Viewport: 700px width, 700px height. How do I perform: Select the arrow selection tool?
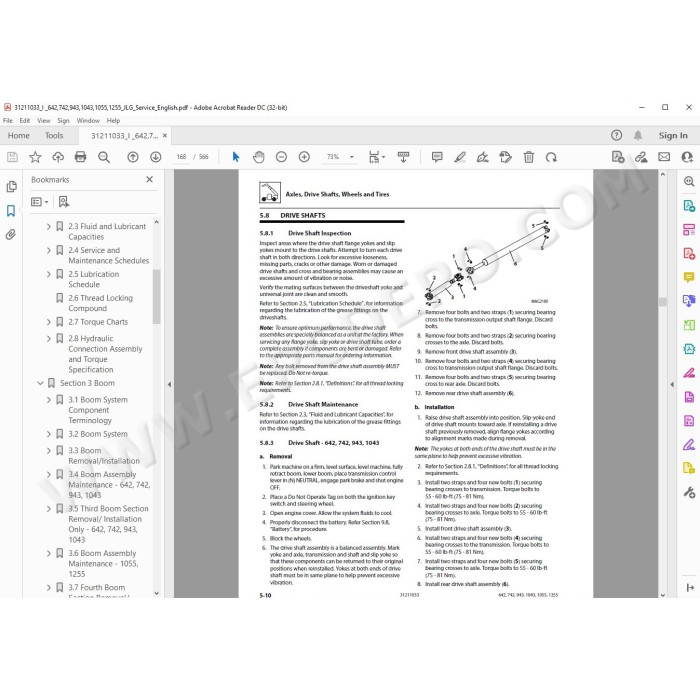(x=236, y=157)
